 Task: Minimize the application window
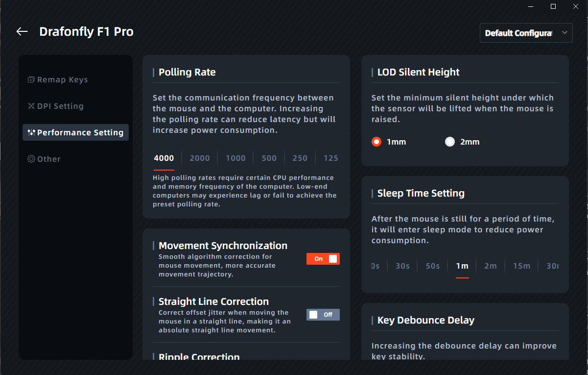[x=531, y=6]
